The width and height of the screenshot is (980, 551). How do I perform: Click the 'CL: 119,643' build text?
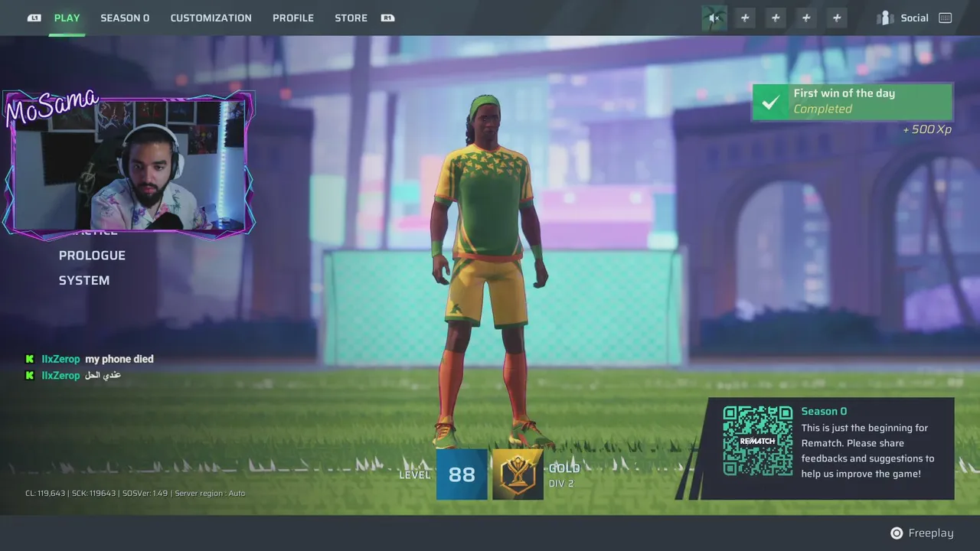tap(45, 494)
